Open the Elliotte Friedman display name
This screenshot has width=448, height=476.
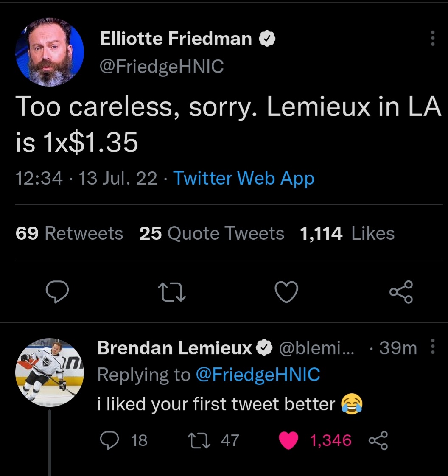(176, 39)
